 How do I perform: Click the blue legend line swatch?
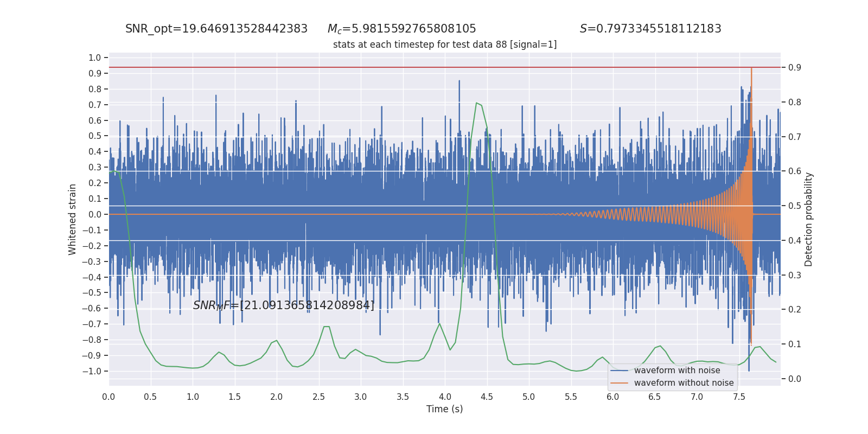(620, 371)
